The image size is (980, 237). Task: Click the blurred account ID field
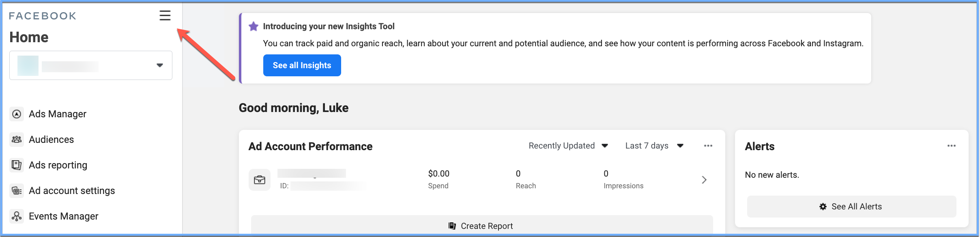coord(329,186)
